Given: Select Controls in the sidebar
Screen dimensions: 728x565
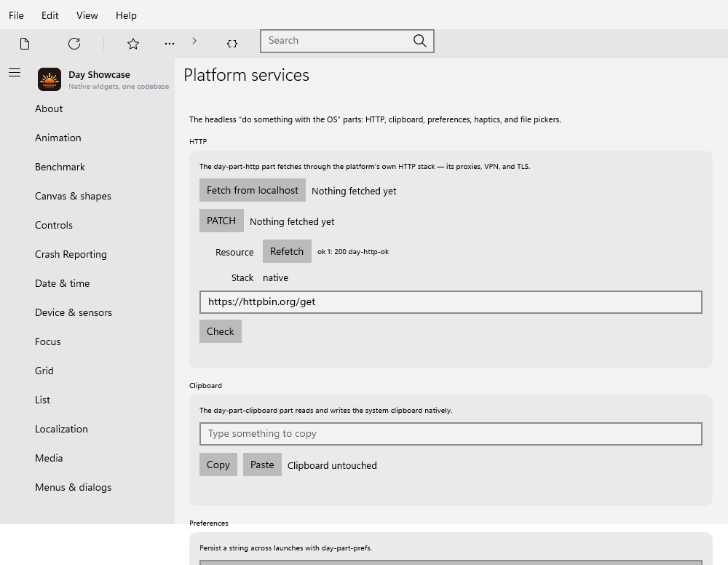Looking at the screenshot, I should click(54, 225).
